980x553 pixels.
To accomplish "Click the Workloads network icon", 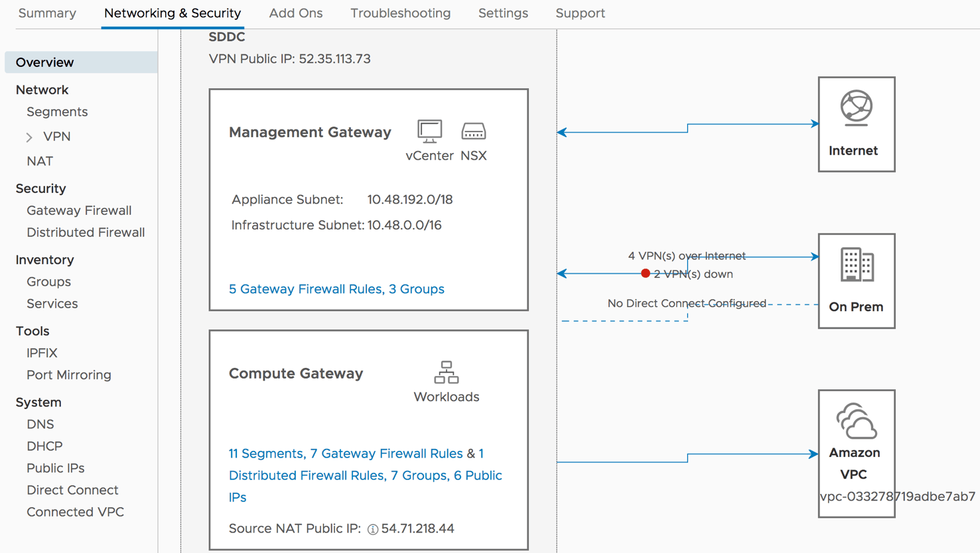I will [447, 373].
